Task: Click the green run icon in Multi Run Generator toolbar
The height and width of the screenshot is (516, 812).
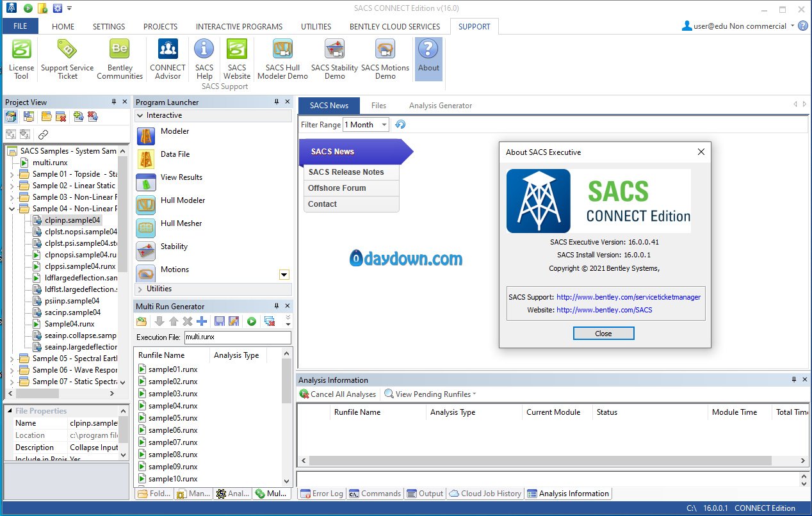Action: [252, 321]
